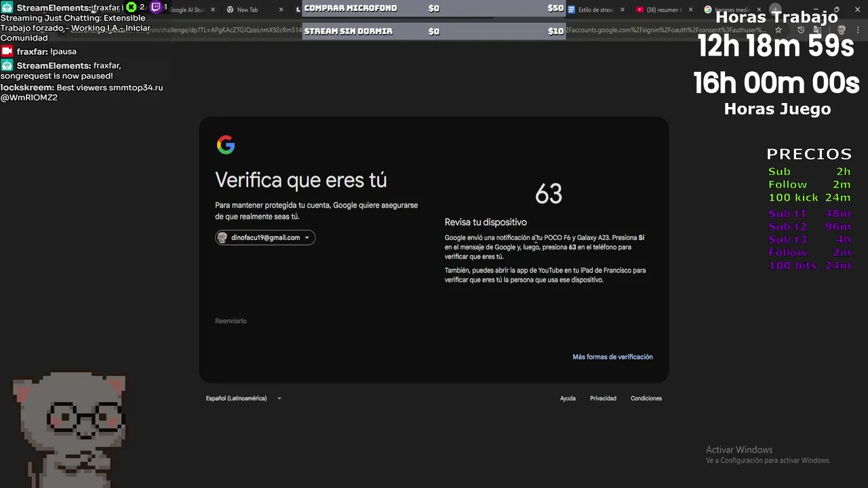
Task: Click the translate extension icon in toolbar
Action: [818, 30]
